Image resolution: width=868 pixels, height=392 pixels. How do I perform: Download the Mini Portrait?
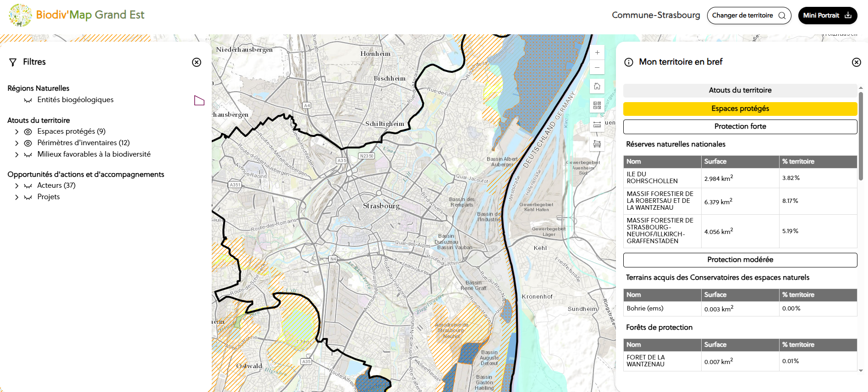(x=827, y=16)
